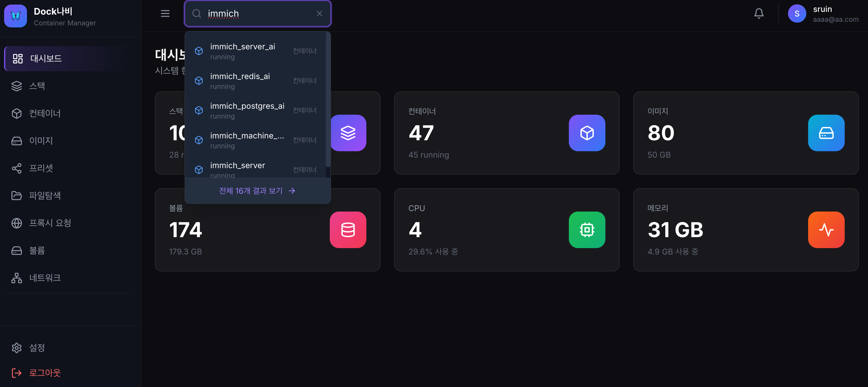
Task: Click the sruin user avatar
Action: tap(797, 13)
